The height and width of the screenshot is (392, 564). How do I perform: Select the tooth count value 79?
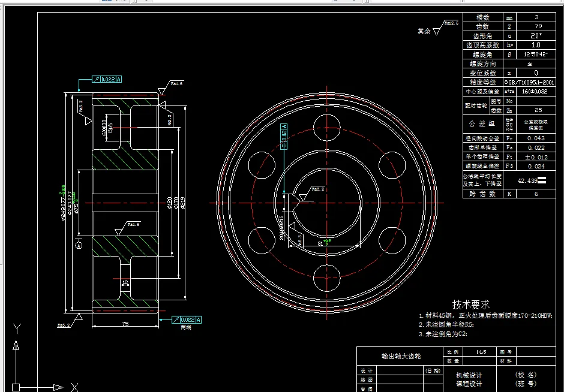[x=538, y=26]
